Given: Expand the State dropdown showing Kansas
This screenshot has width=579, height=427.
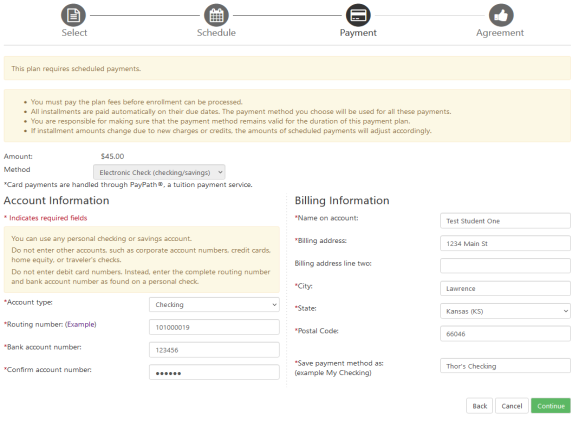Looking at the screenshot, I should click(505, 311).
